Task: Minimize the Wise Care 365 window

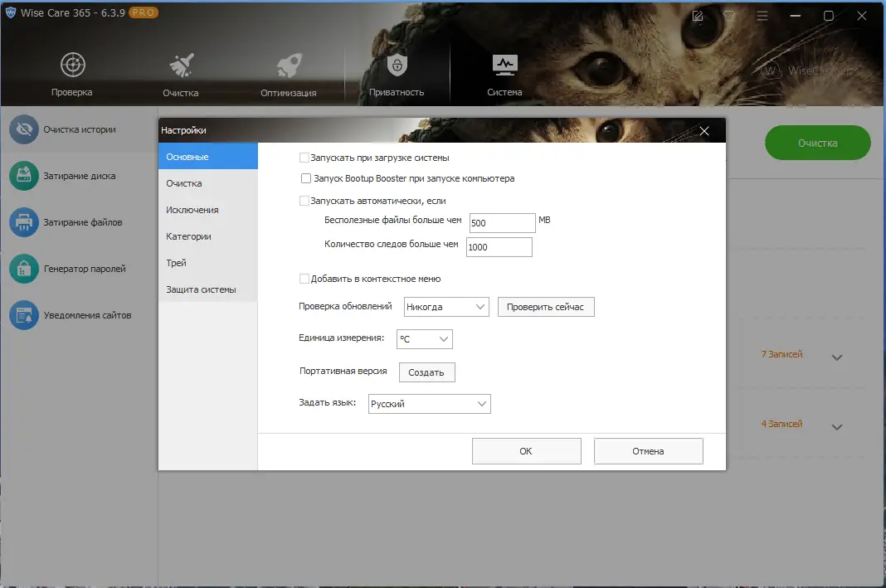Action: 796,16
